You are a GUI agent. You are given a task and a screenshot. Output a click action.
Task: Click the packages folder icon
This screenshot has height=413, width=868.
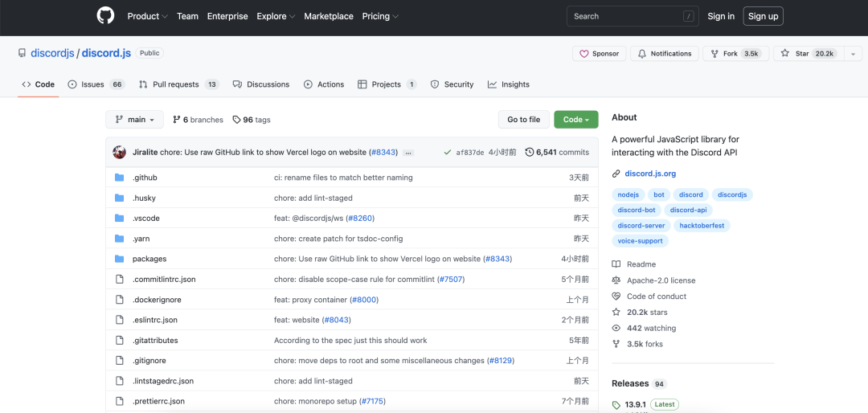coord(119,259)
